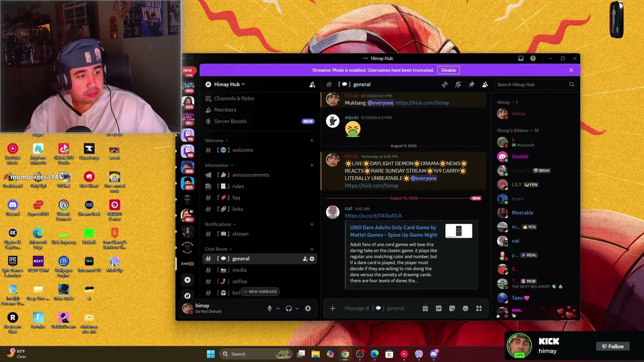Toggle the member list visibility
Screen dimensions: 644x362
point(485,84)
